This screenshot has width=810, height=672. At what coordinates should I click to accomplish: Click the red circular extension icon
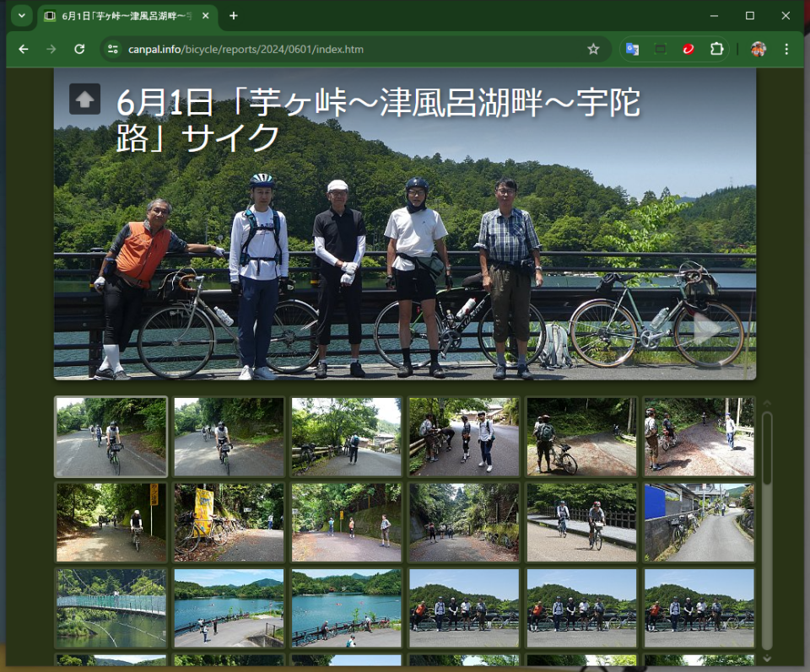tap(688, 49)
